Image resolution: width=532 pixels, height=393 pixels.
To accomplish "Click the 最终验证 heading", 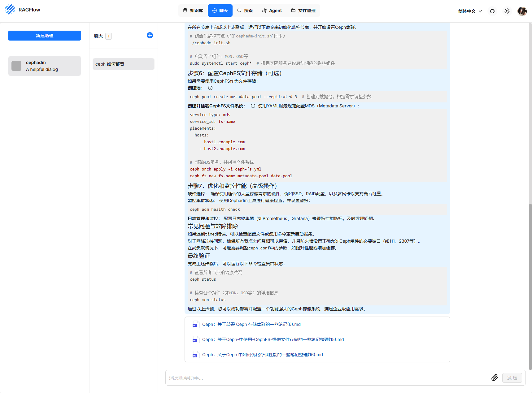I will click(x=199, y=256).
